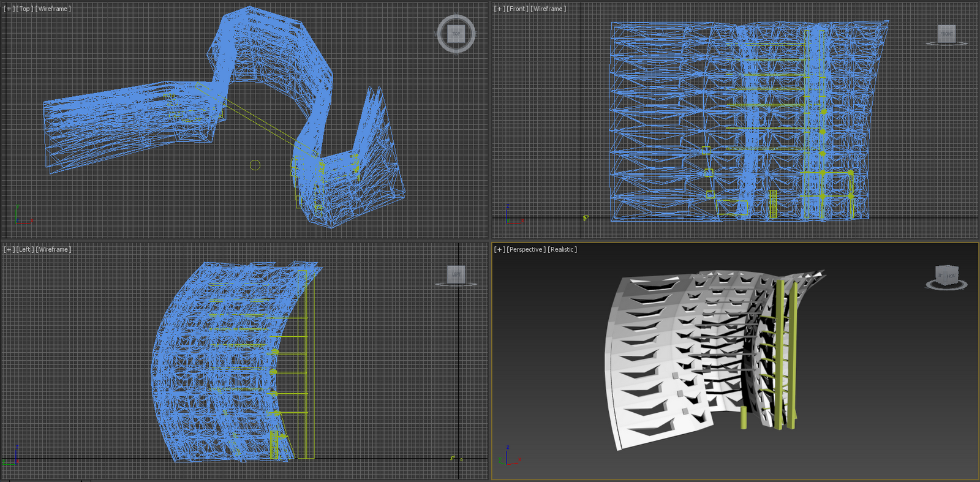The height and width of the screenshot is (482, 980).
Task: Click the yellow circle helper in Top viewport
Action: [x=255, y=165]
